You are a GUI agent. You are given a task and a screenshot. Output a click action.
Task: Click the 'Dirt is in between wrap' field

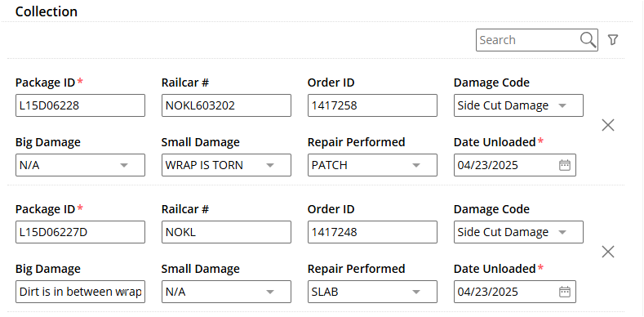(80, 292)
